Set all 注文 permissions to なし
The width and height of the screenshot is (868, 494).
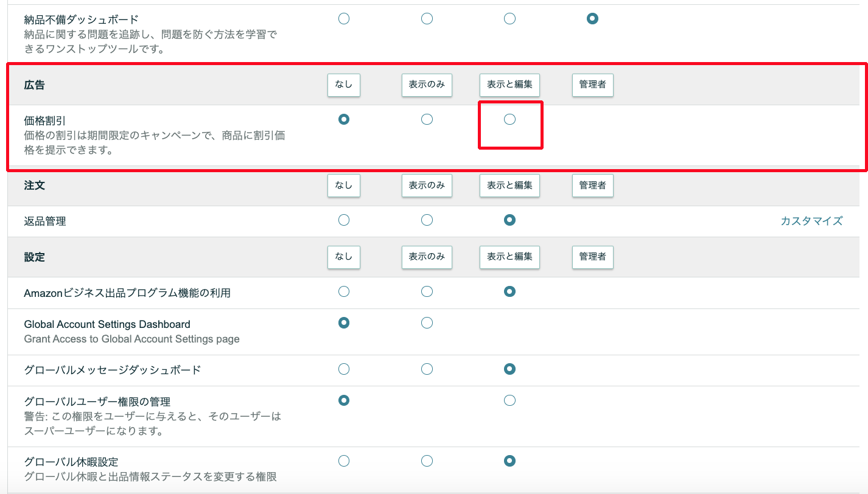pyautogui.click(x=344, y=186)
